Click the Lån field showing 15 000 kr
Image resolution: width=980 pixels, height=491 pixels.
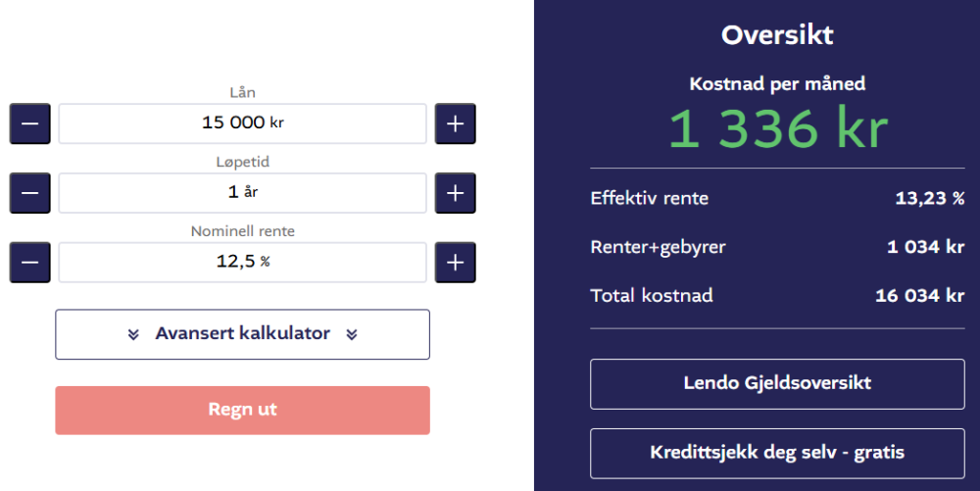(242, 123)
